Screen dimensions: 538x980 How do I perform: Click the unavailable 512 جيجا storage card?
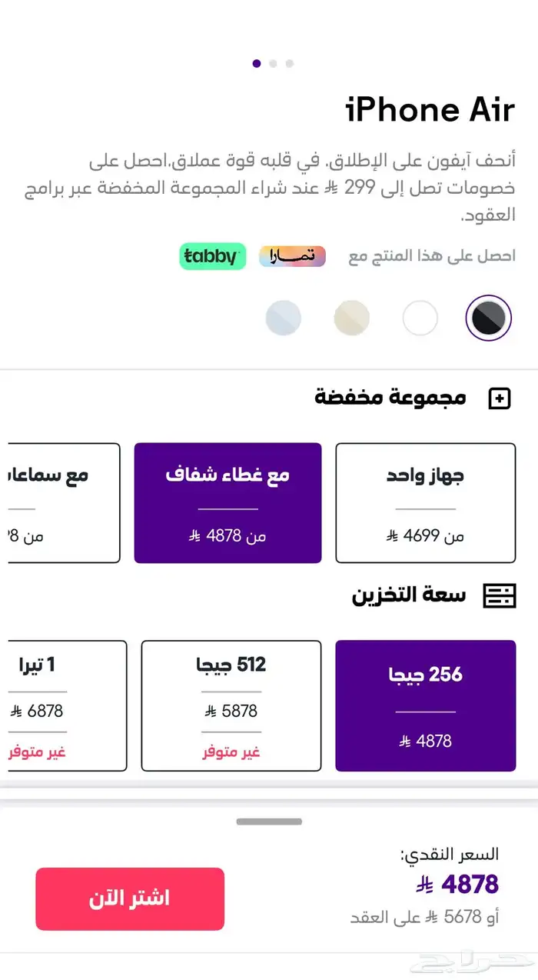(231, 705)
